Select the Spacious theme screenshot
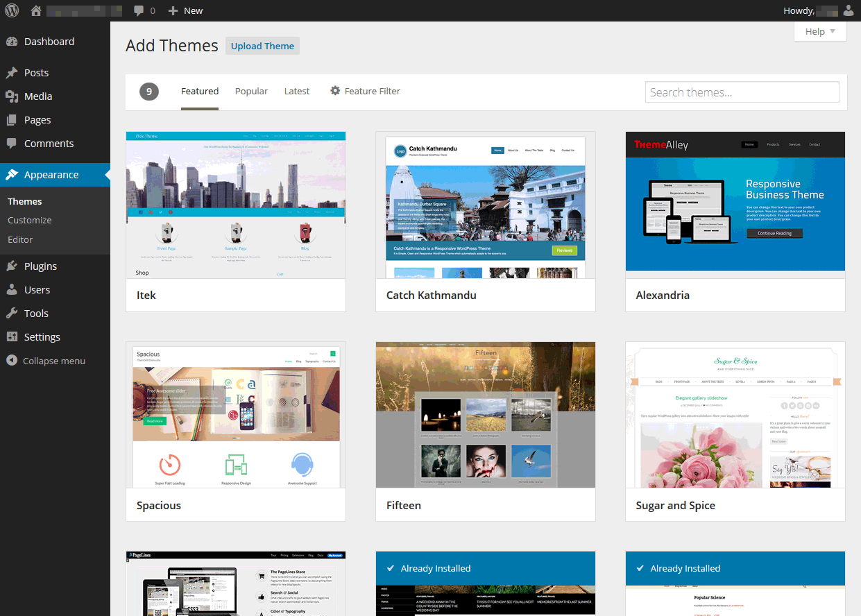861x616 pixels. tap(236, 415)
